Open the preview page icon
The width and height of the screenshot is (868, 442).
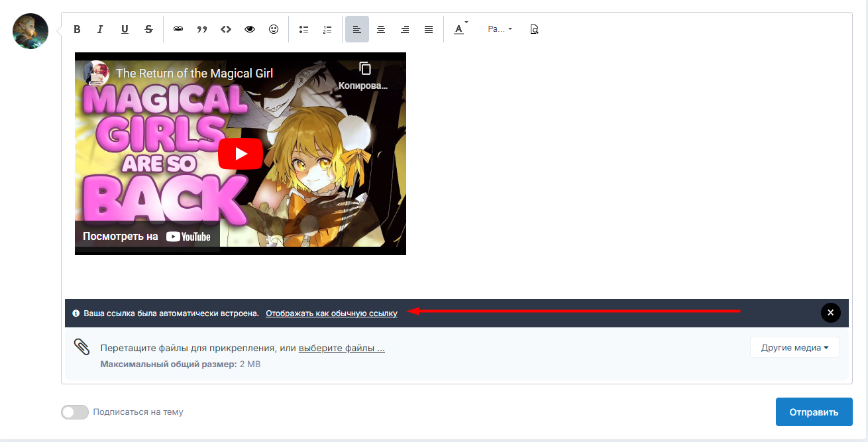pyautogui.click(x=534, y=28)
